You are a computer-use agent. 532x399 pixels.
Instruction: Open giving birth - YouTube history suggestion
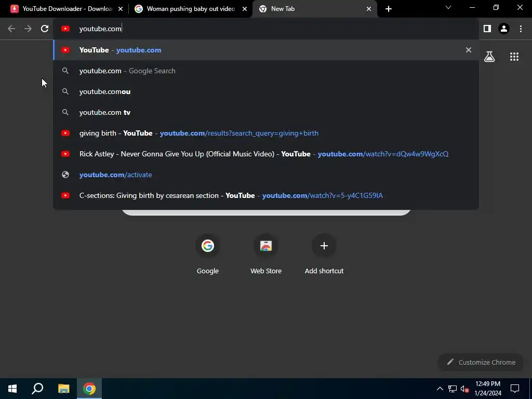[266, 133]
